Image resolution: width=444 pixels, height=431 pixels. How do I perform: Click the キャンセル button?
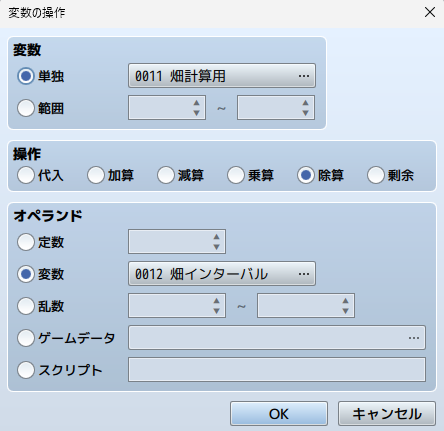point(387,414)
